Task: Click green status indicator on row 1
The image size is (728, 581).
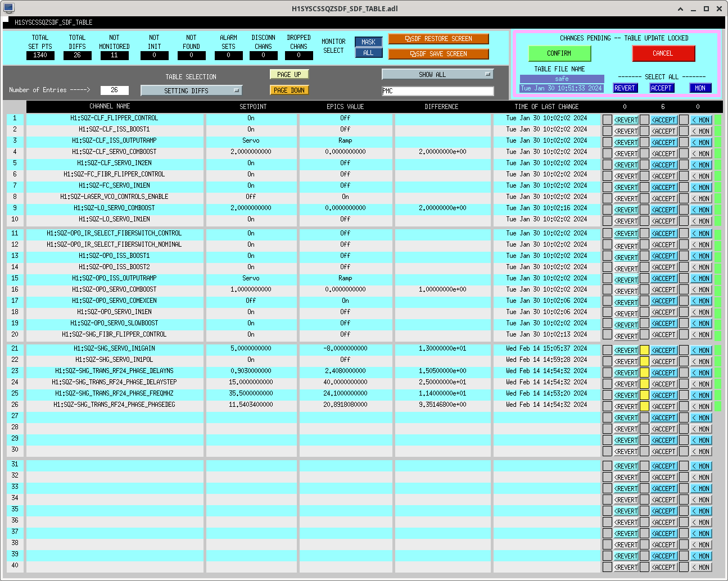Action: (x=718, y=120)
